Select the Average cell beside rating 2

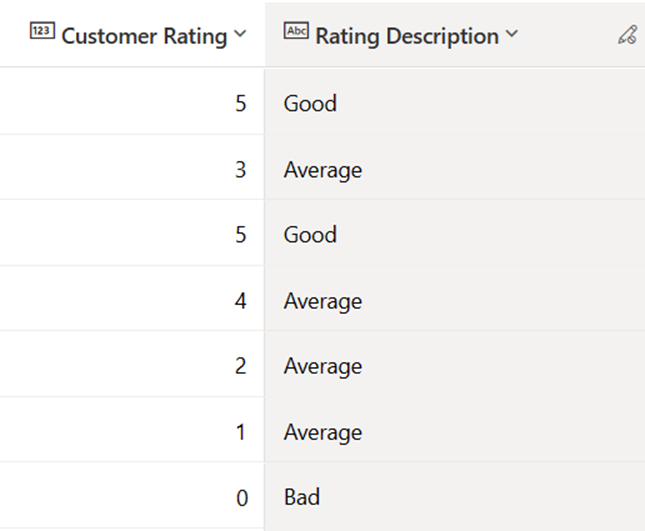(455, 364)
